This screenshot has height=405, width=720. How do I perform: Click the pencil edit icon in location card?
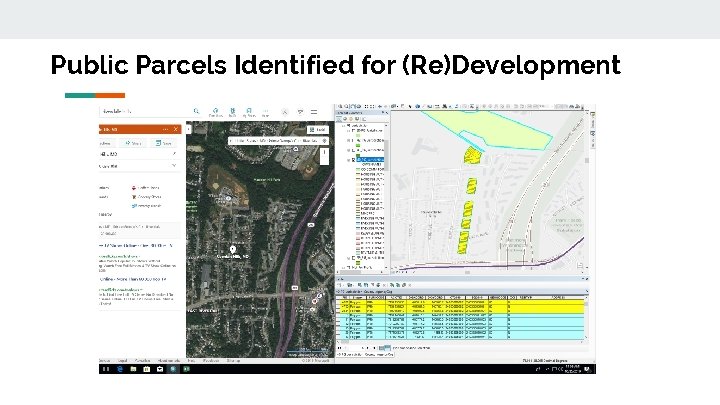click(174, 154)
